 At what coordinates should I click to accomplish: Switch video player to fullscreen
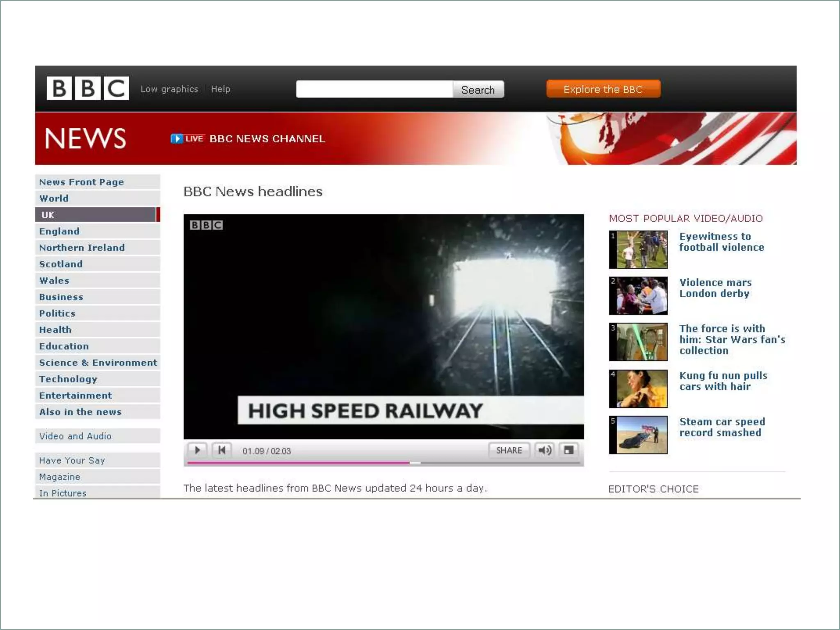tap(568, 450)
